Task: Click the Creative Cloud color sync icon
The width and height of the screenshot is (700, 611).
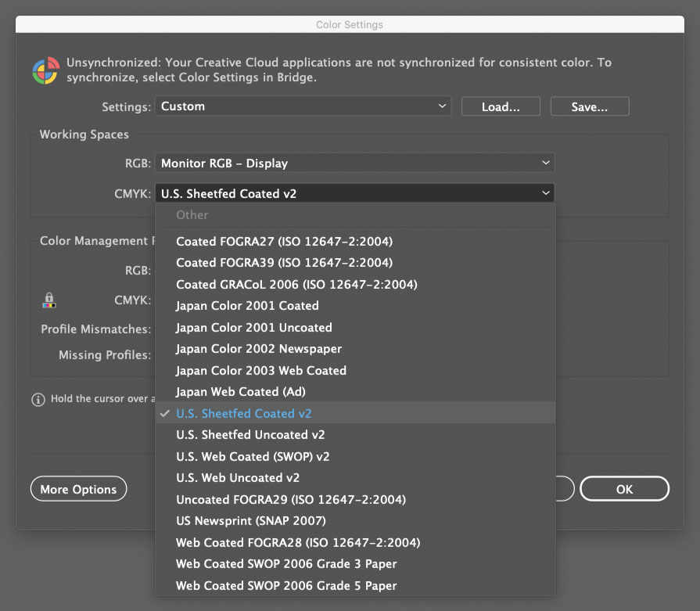Action: (x=46, y=70)
